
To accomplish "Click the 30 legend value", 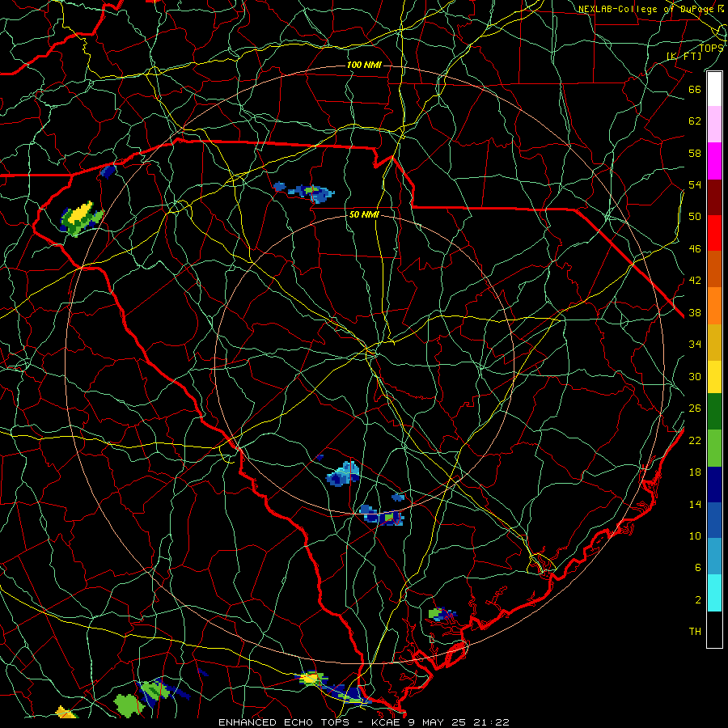I will [x=695, y=376].
